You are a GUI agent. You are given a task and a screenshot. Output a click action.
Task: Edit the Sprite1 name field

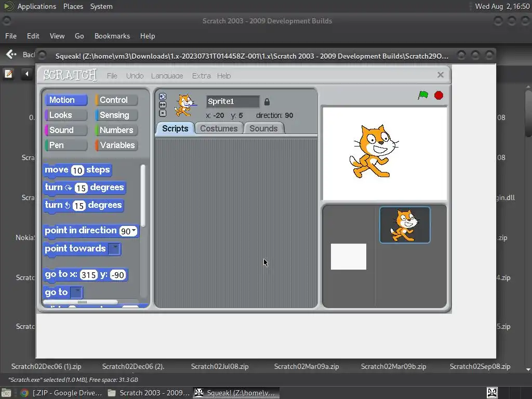pos(233,101)
